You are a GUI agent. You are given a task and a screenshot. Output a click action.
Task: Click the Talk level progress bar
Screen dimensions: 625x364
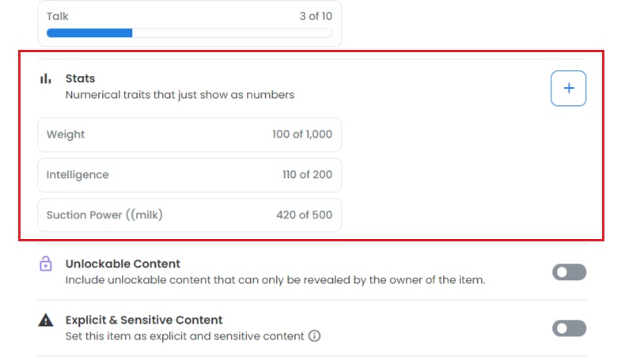(x=189, y=33)
